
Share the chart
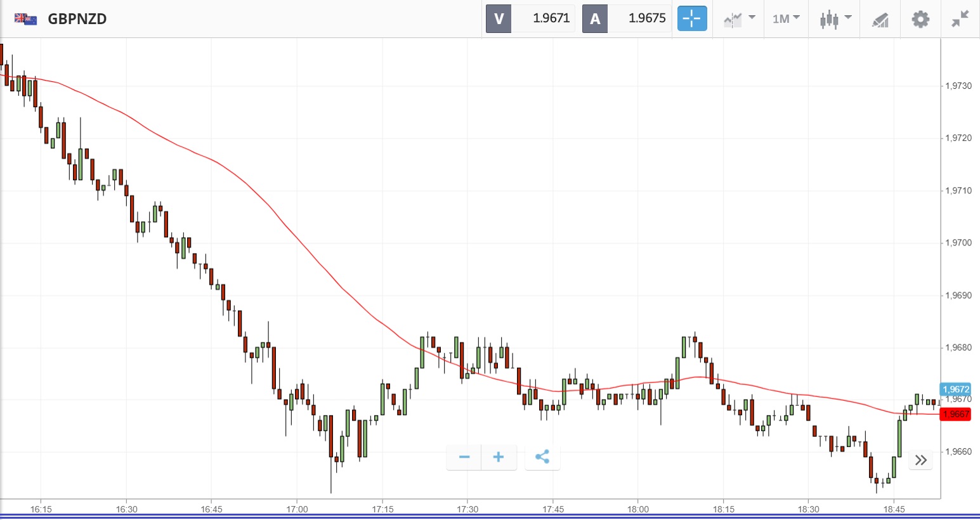pos(542,457)
